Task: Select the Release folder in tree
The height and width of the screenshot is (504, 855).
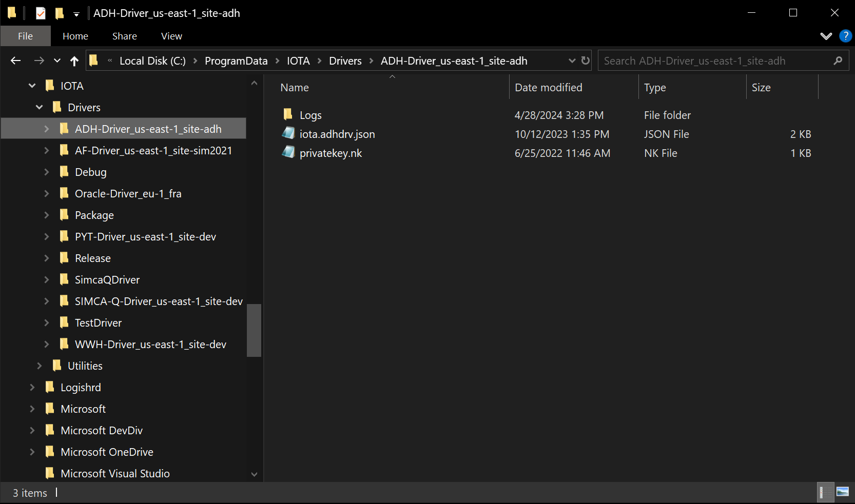Action: point(93,258)
